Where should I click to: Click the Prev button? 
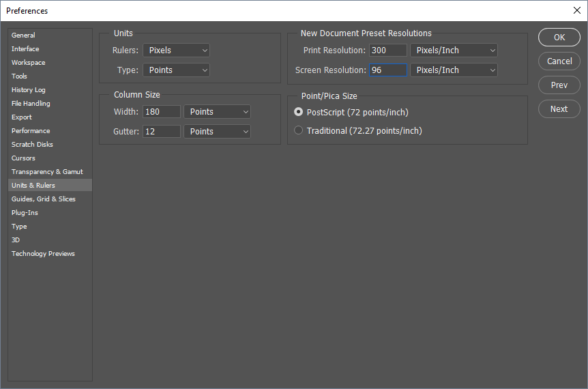[x=559, y=85]
